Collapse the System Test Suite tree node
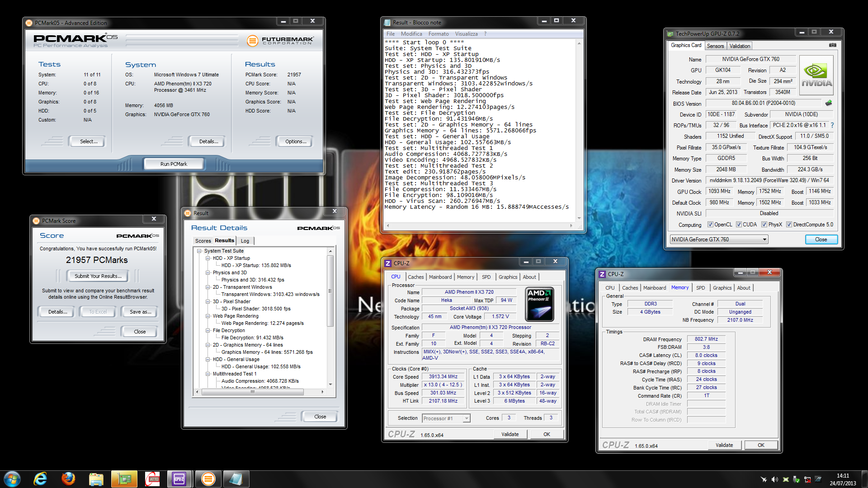The width and height of the screenshot is (868, 488). (x=199, y=251)
